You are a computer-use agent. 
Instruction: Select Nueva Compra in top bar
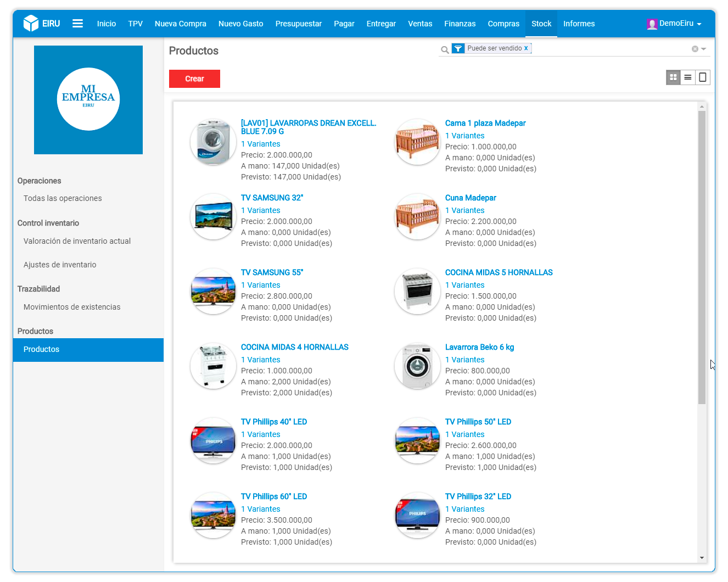tap(181, 24)
